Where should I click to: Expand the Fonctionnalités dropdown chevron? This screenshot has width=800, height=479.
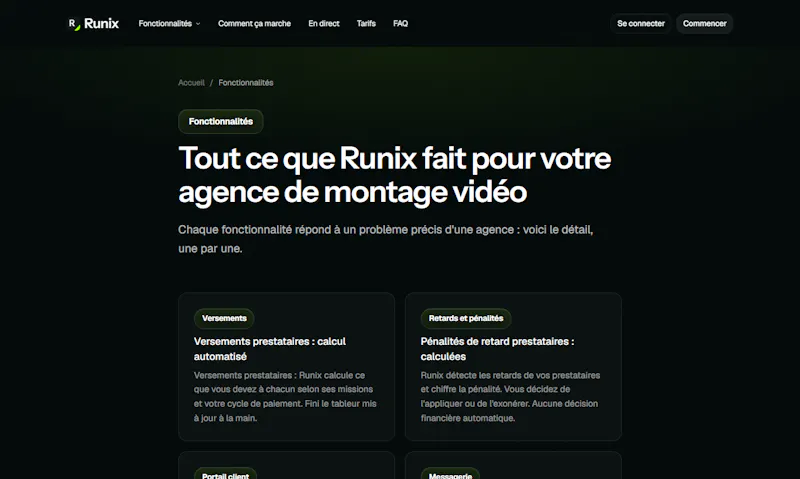pos(198,23)
